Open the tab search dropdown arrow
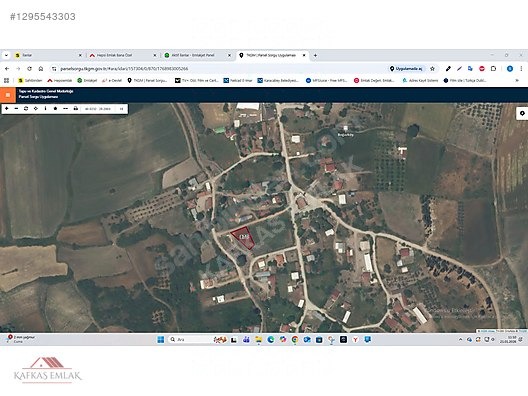528x396 pixels. (x=6, y=55)
